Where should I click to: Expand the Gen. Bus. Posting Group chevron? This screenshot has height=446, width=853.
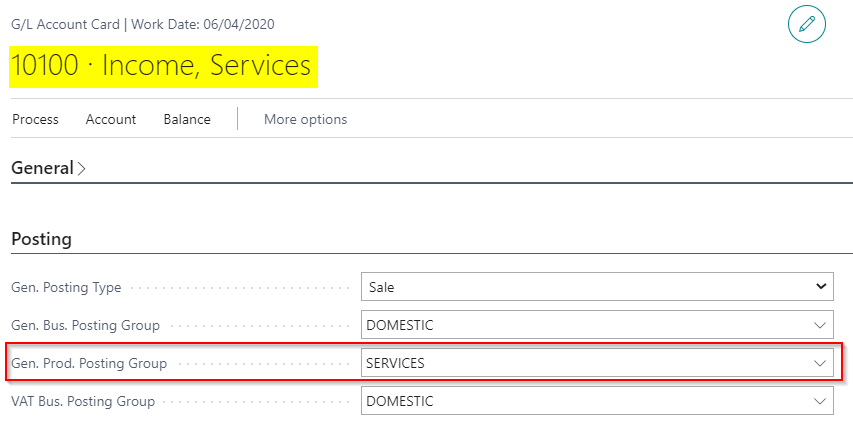(820, 325)
